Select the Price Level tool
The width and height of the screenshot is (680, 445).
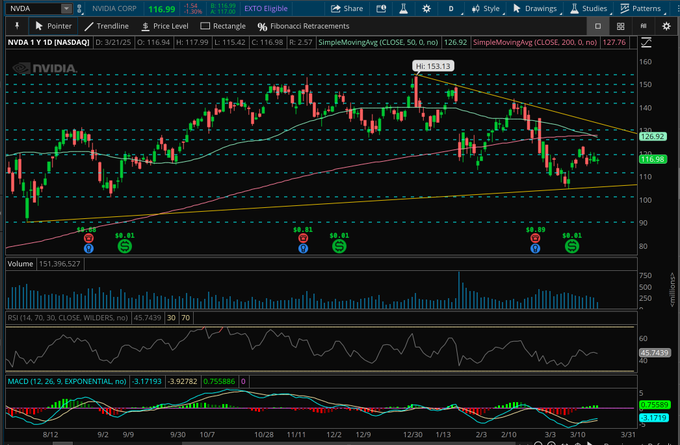(x=165, y=25)
